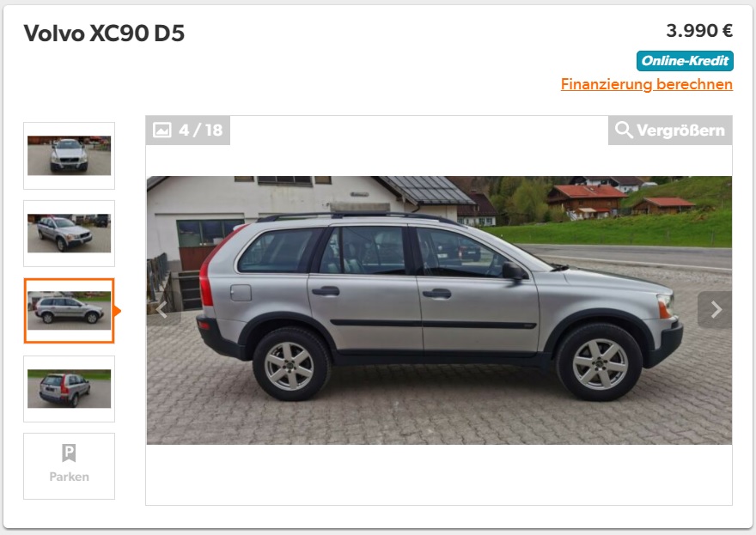Open the Online-Kredit badge

pyautogui.click(x=685, y=61)
